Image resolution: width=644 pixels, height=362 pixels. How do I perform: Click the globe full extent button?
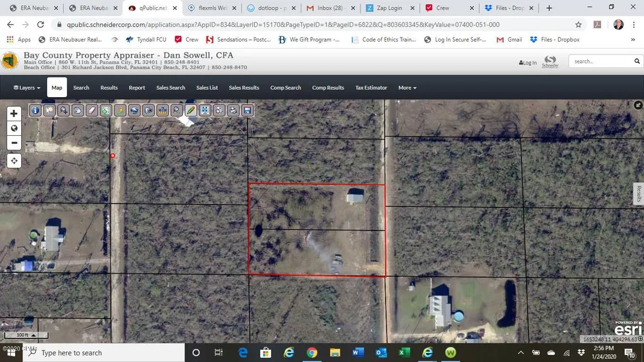(14, 128)
